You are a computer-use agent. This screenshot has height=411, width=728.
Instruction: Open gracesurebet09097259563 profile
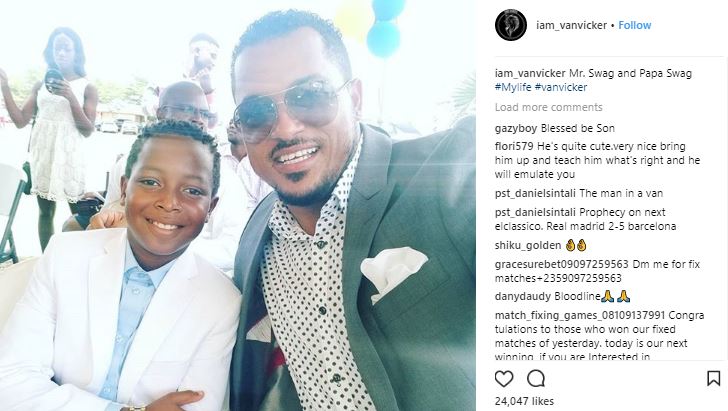[561, 265]
